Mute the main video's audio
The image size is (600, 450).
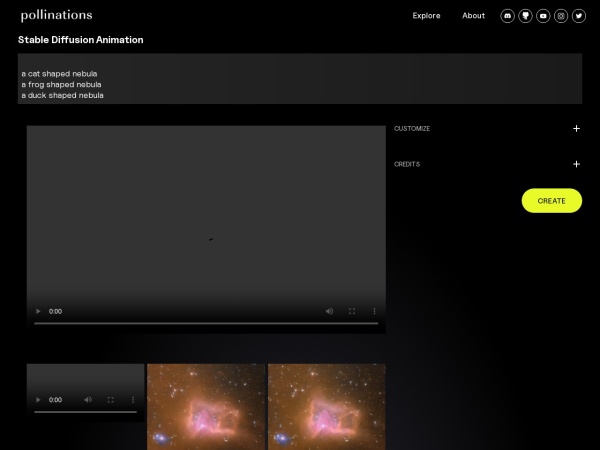[x=329, y=311]
